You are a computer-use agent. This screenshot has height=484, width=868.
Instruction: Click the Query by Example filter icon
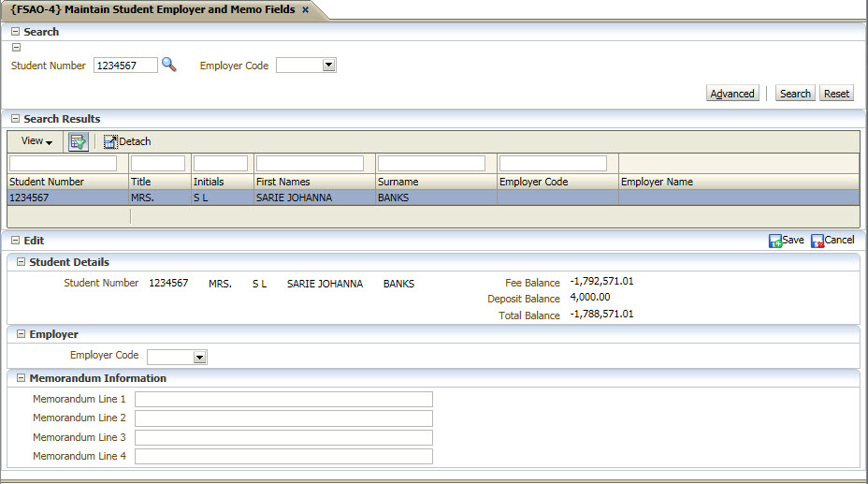click(79, 141)
